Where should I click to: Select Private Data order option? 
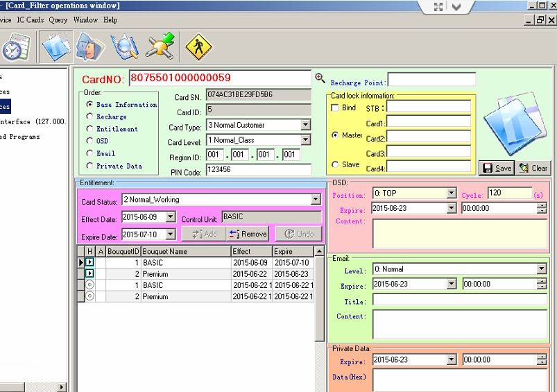[x=114, y=166]
